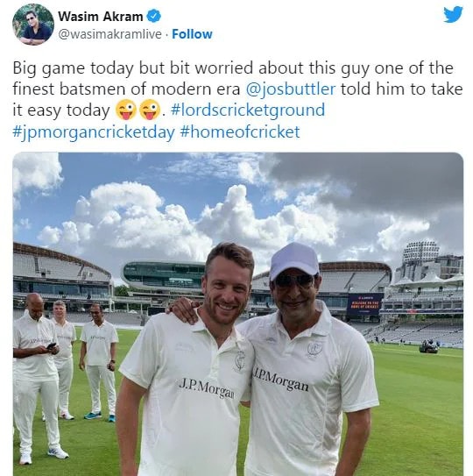Click the first winking tongue emoji
The height and width of the screenshot is (476, 473).
[x=125, y=110]
